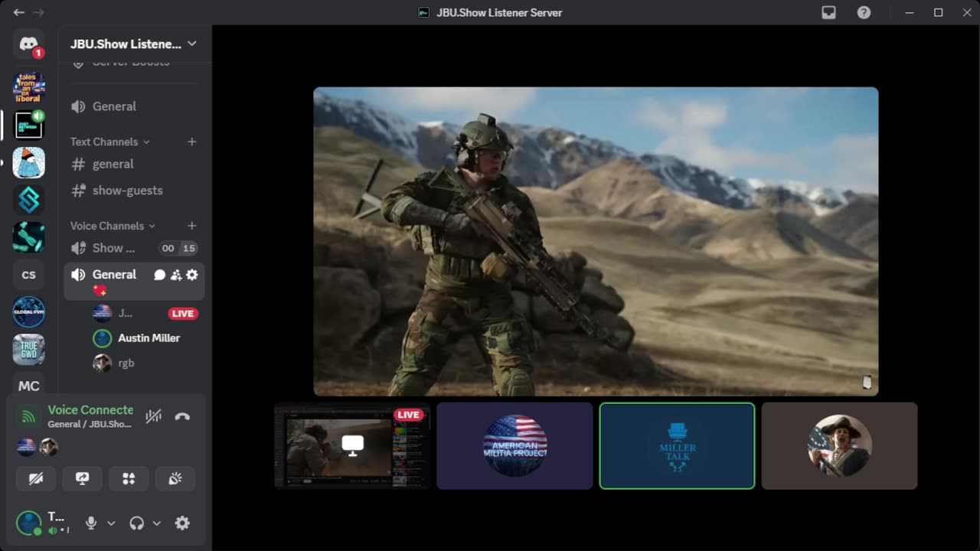
Task: Open the MC server
Action: click(28, 386)
